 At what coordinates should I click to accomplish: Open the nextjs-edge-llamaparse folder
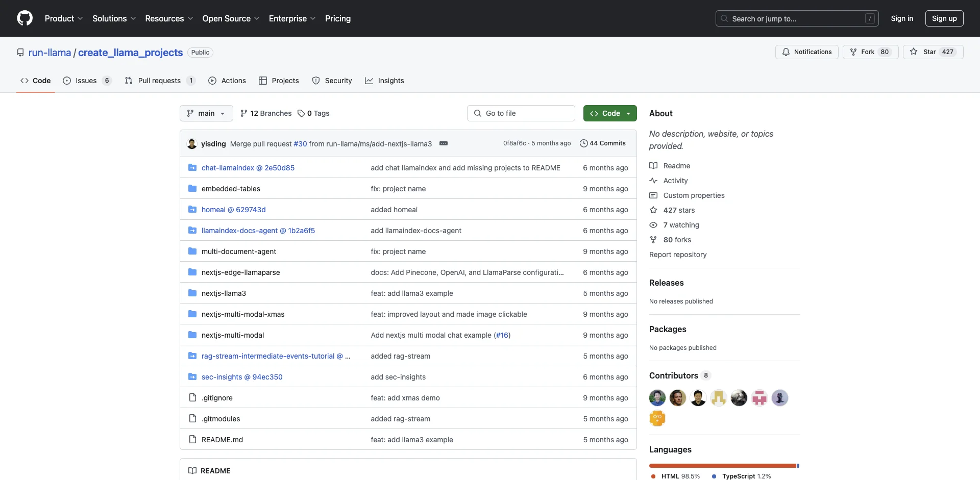point(240,272)
